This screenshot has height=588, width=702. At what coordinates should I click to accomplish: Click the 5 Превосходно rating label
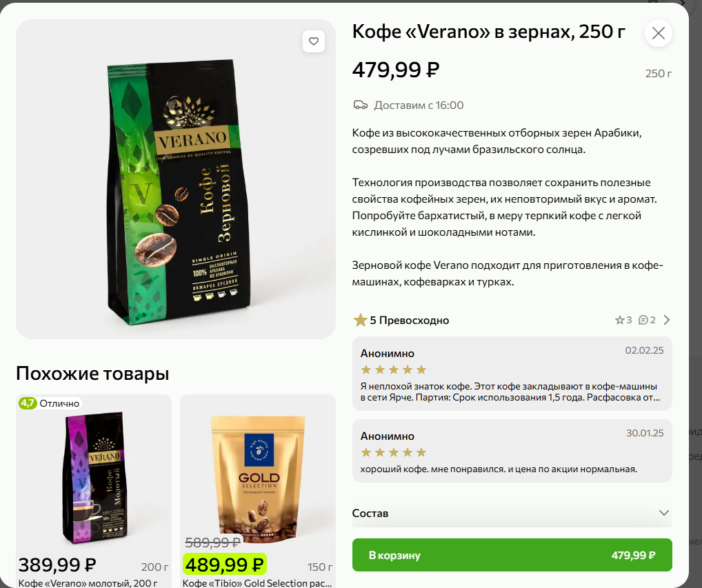409,321
